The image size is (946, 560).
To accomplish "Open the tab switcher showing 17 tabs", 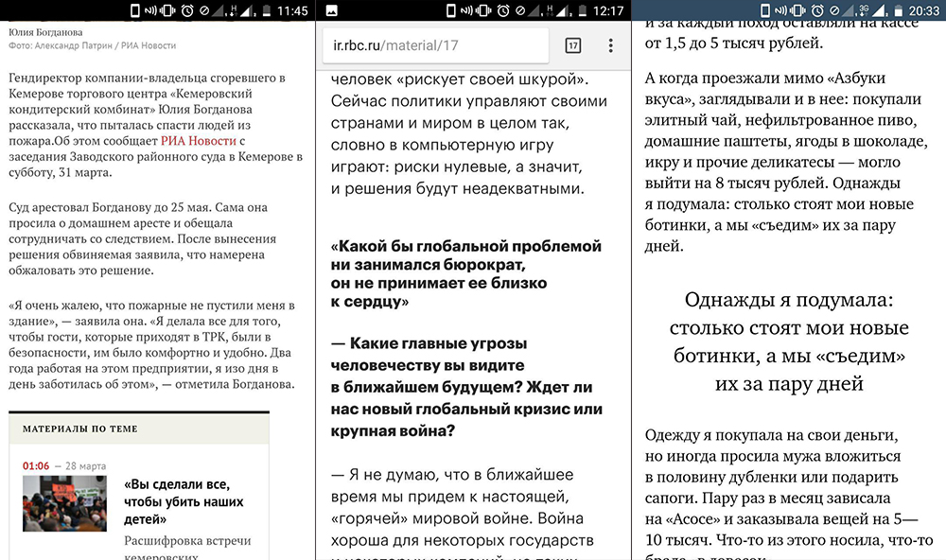I will click(573, 45).
